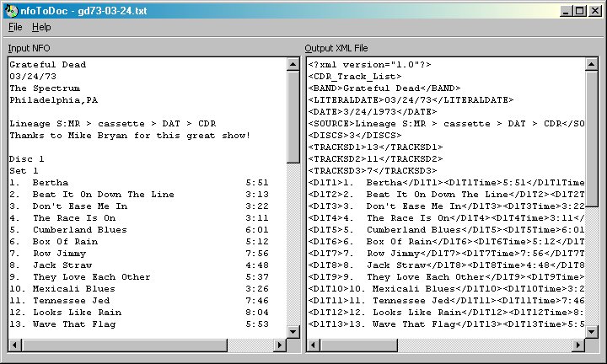Close the nfoToDoc window
Viewport: 607px width, 364px height.
[594, 11]
